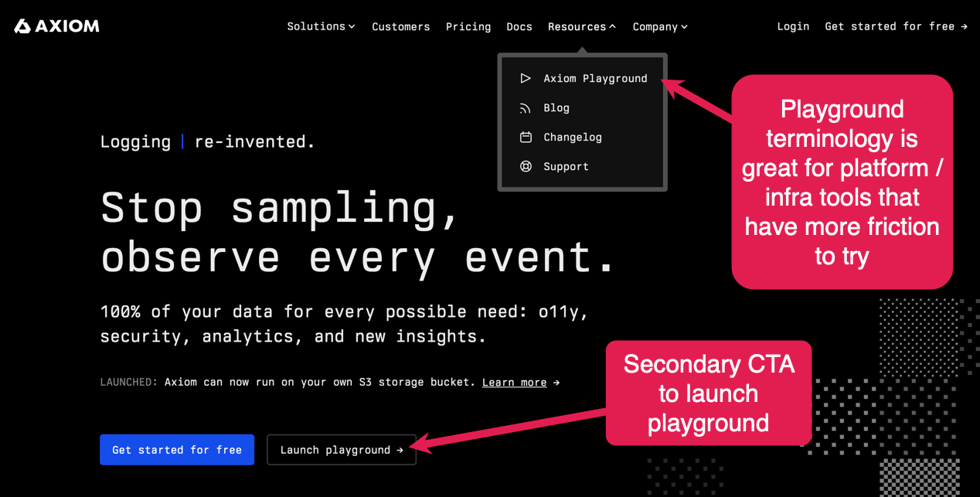Click the Login link

pos(793,26)
